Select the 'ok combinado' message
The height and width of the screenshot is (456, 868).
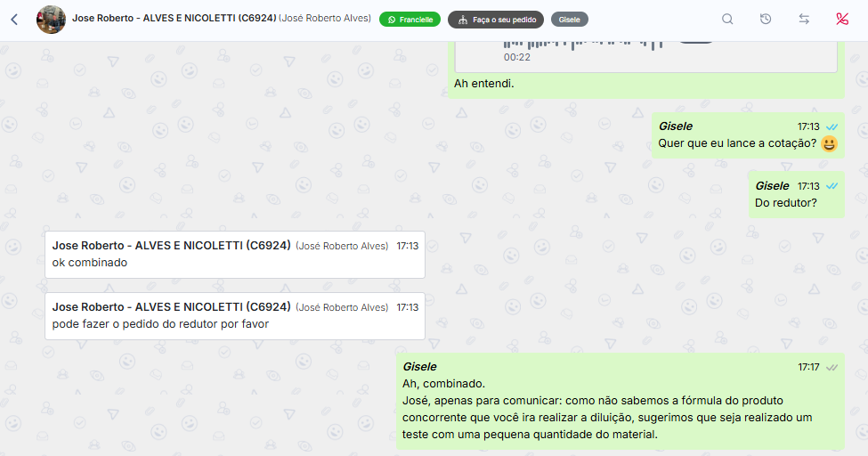[x=235, y=255]
